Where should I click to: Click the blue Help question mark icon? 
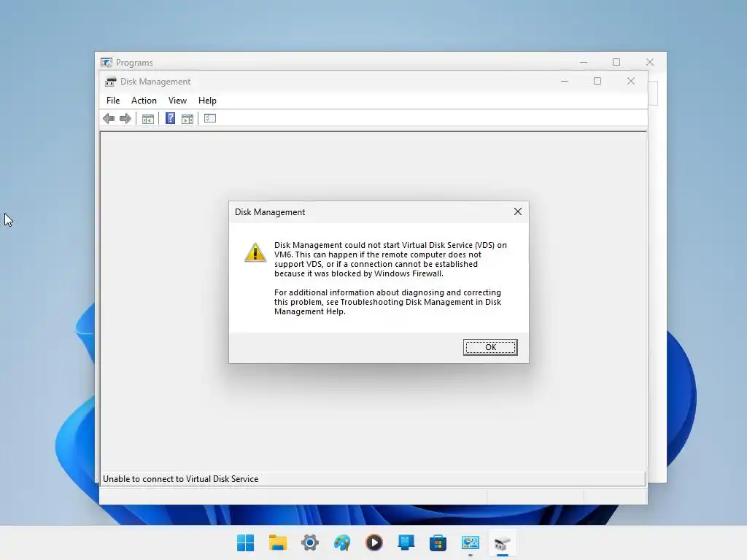(170, 118)
